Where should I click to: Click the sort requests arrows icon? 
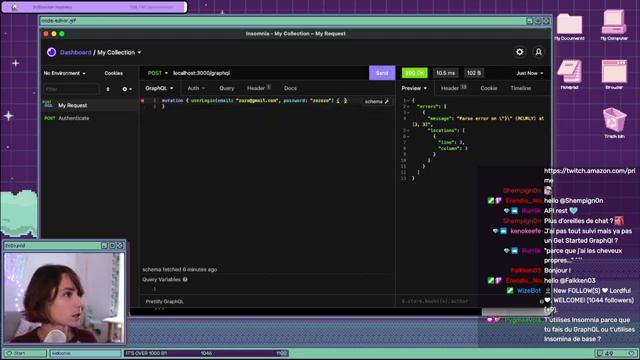[108, 89]
